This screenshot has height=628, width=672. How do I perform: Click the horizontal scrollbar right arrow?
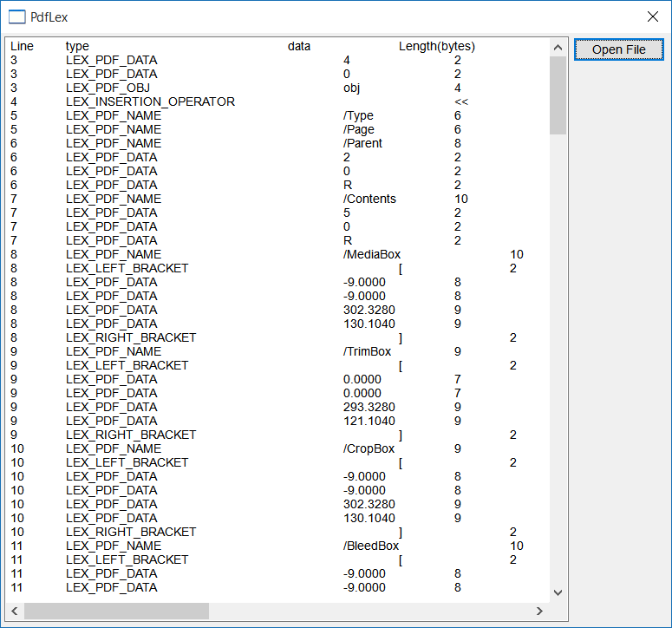pyautogui.click(x=539, y=611)
